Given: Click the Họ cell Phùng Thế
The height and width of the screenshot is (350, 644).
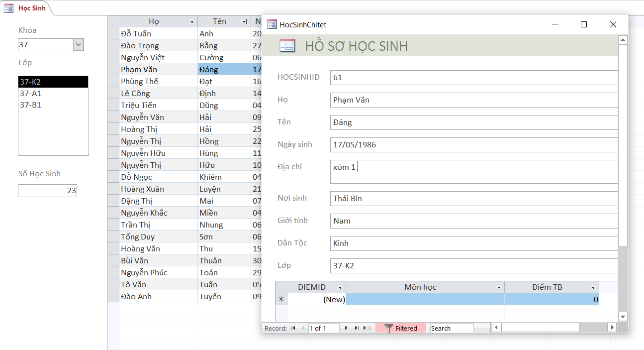Looking at the screenshot, I should tap(159, 81).
